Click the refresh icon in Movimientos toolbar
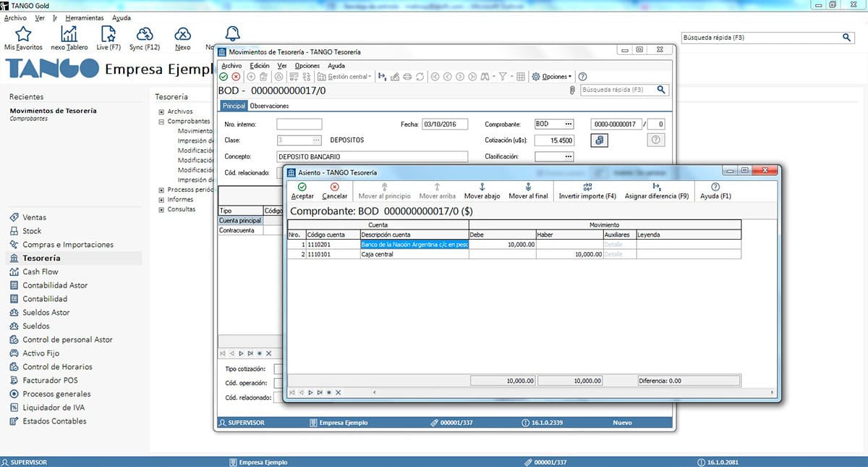The height and width of the screenshot is (467, 868). 420,77
